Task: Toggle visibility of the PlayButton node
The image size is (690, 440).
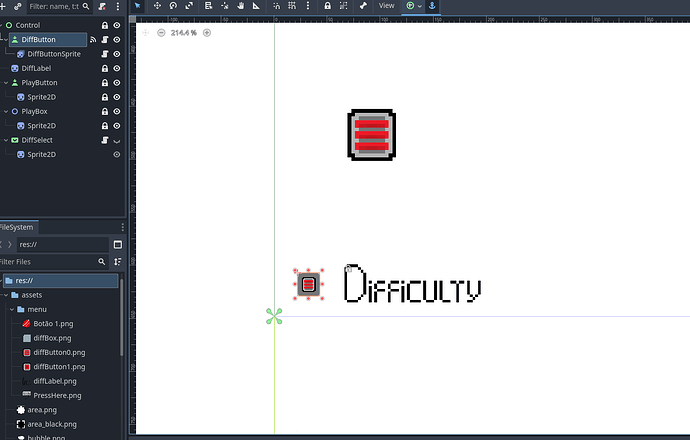Action: point(117,83)
